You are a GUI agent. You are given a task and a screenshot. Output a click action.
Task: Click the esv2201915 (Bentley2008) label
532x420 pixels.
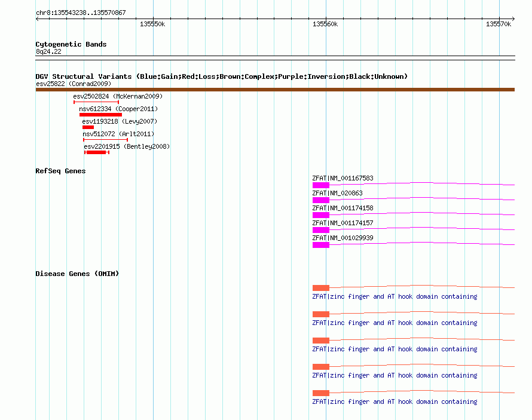click(127, 146)
